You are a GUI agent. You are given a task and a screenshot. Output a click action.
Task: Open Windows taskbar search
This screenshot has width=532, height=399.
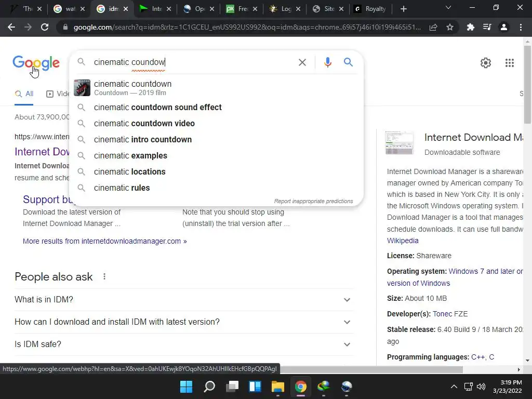(209, 387)
